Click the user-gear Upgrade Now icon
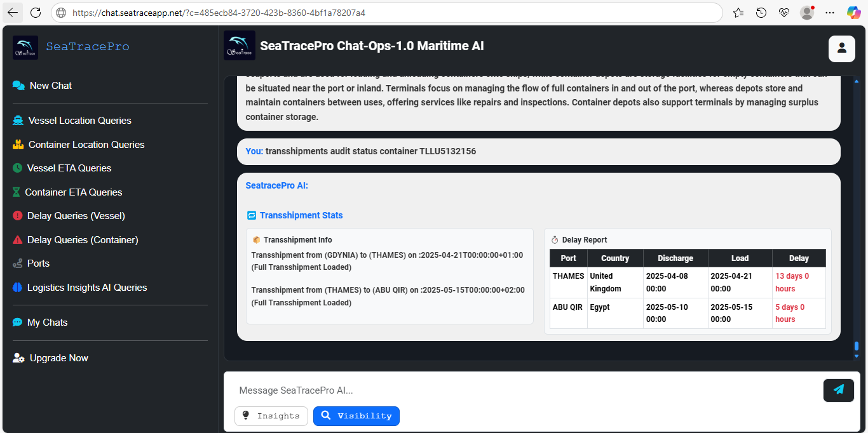The width and height of the screenshot is (868, 433). pos(18,358)
